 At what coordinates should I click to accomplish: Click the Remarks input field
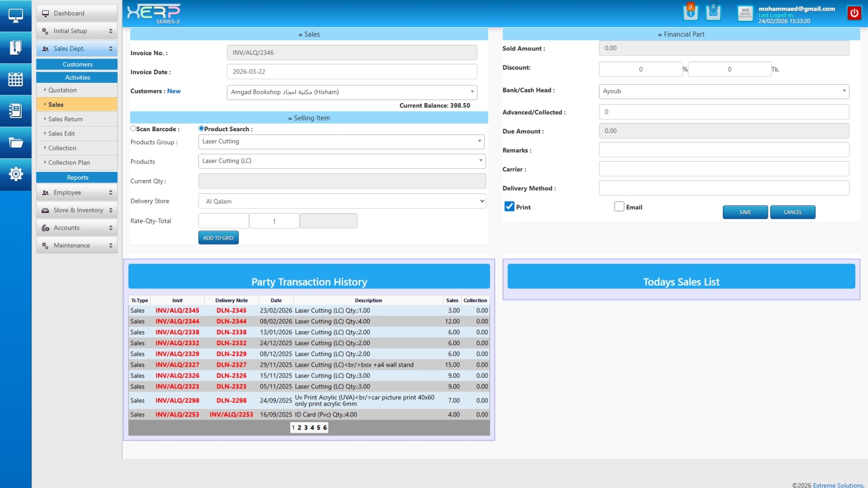pos(723,150)
